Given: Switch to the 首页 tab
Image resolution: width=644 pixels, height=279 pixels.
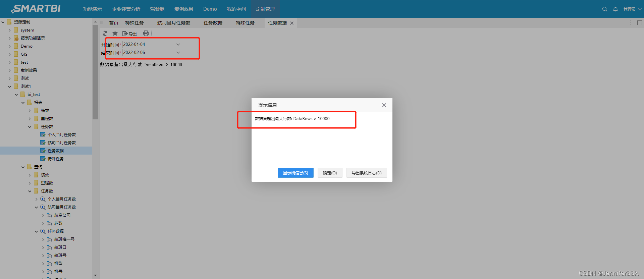Looking at the screenshot, I should (114, 23).
